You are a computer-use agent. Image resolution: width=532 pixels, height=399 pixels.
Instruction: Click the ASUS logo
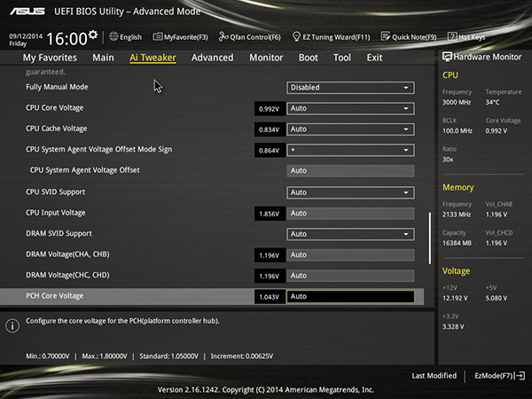click(27, 12)
